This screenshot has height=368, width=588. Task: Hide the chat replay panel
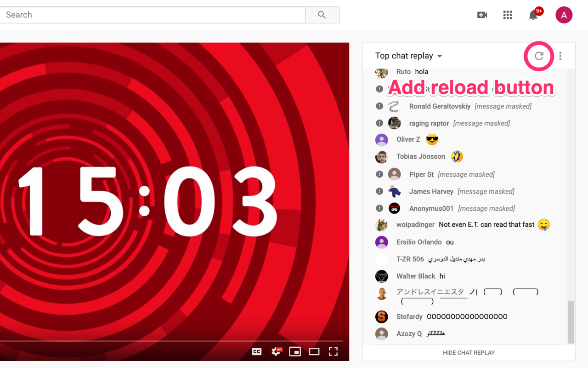(x=469, y=353)
